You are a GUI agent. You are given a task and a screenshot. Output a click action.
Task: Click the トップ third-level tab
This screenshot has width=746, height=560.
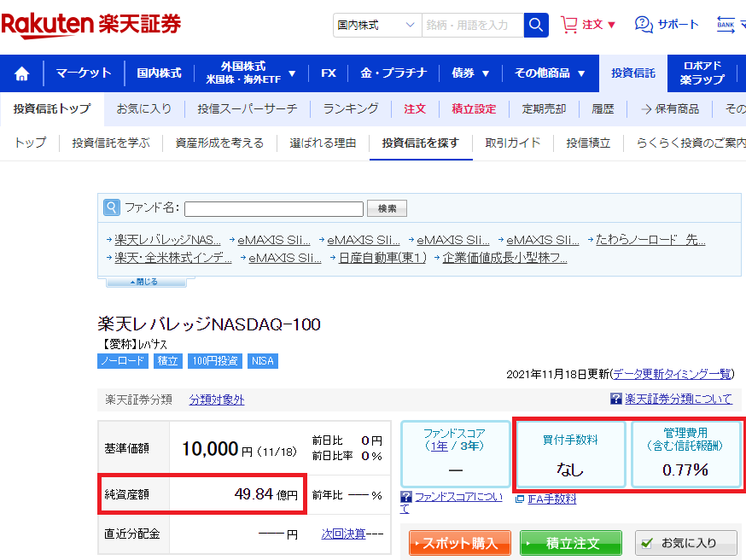pyautogui.click(x=30, y=143)
